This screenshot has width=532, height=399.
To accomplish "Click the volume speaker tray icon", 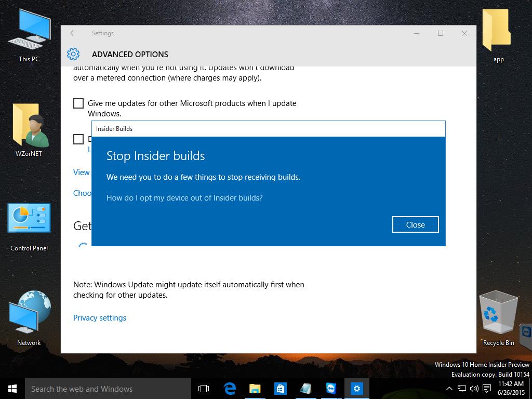I will point(474,389).
